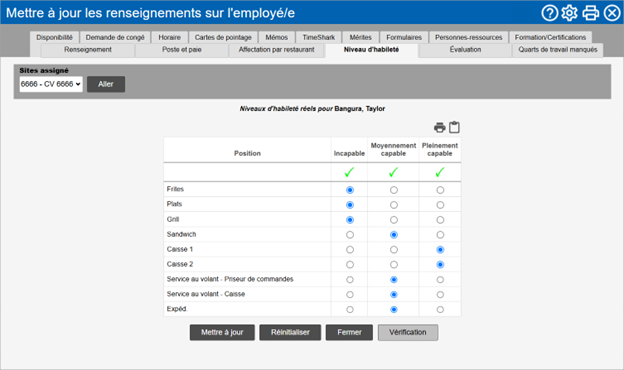Set Expéd. to Pleinement capable
Screen dimensions: 624x370
tap(440, 309)
